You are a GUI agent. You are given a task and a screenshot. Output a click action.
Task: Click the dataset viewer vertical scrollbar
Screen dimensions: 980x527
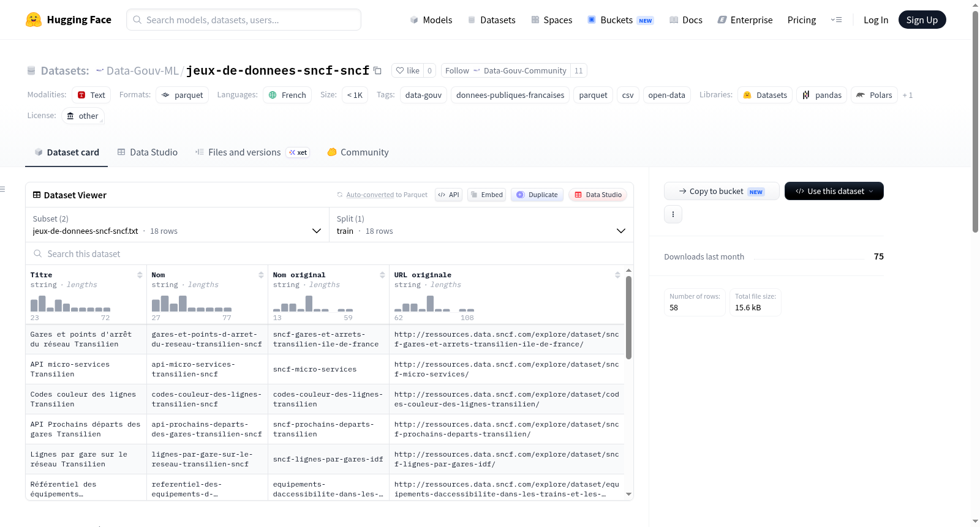tap(628, 317)
